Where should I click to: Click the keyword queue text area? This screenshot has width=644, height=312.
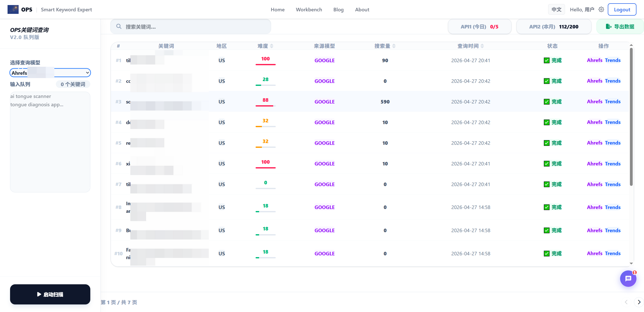point(50,142)
